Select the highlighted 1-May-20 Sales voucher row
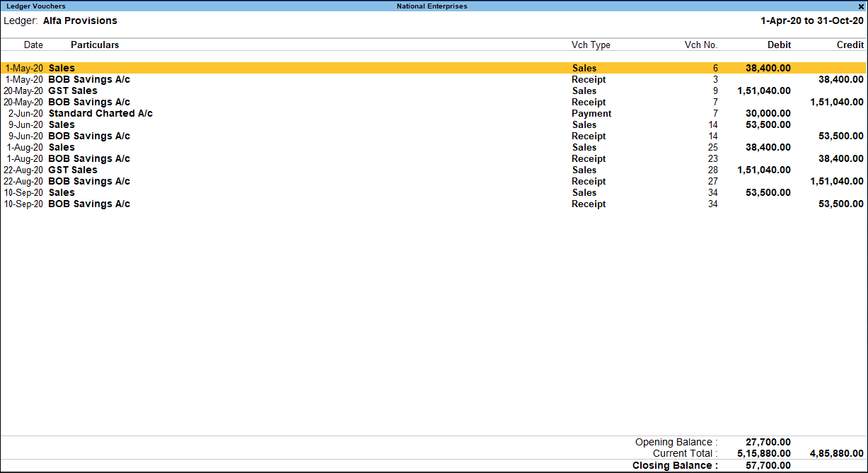This screenshot has width=868, height=473. pos(62,69)
